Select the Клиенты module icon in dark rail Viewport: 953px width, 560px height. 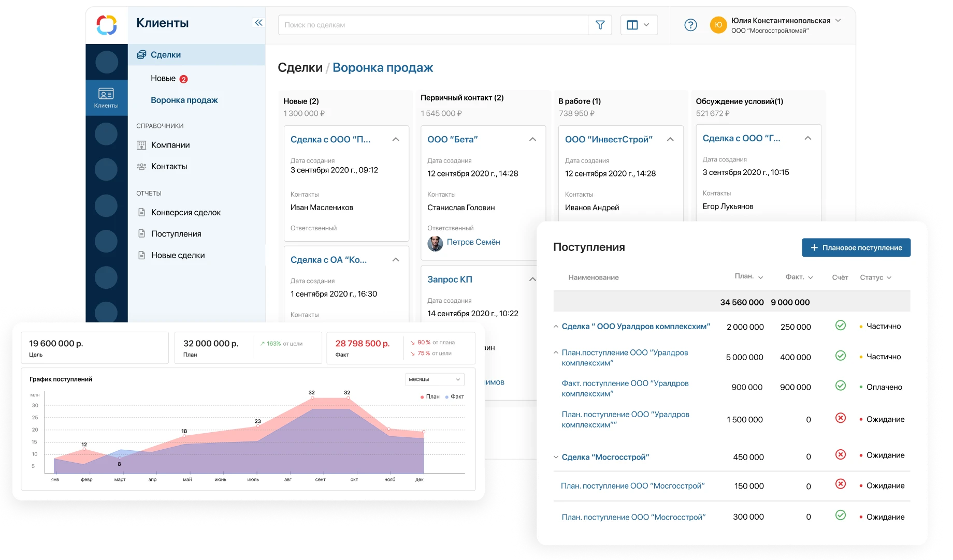(106, 93)
